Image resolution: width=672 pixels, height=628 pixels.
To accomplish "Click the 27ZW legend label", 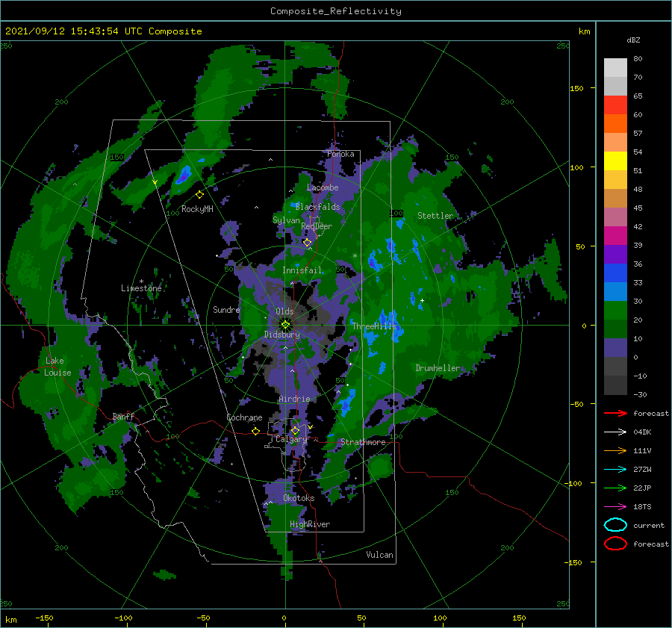I will coord(642,470).
